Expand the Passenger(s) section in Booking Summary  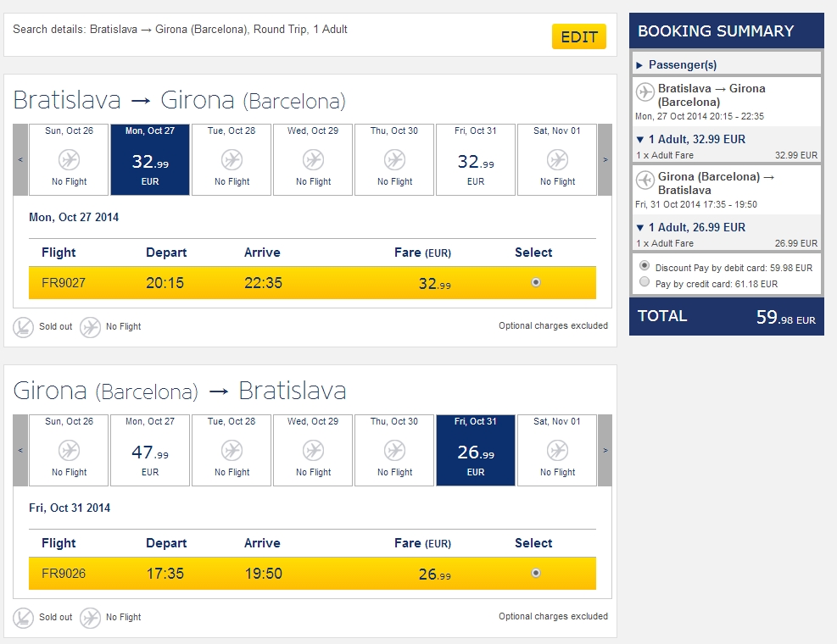pyautogui.click(x=641, y=64)
